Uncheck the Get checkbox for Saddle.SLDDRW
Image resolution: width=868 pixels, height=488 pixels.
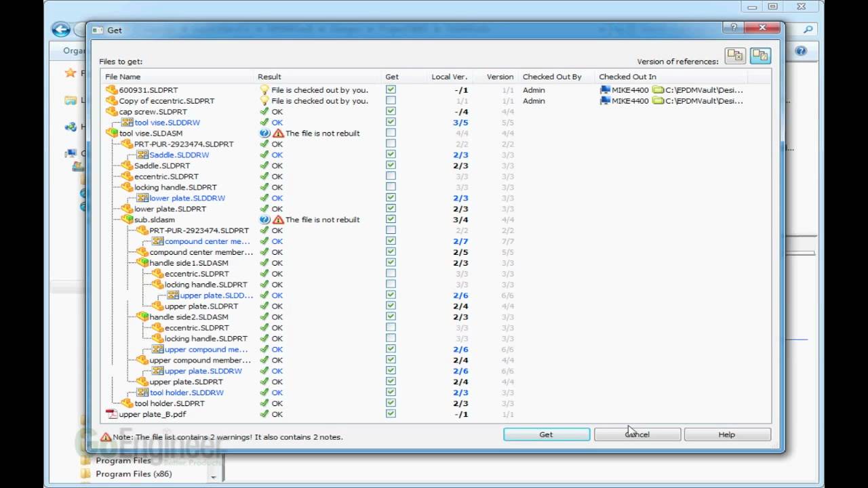391,155
